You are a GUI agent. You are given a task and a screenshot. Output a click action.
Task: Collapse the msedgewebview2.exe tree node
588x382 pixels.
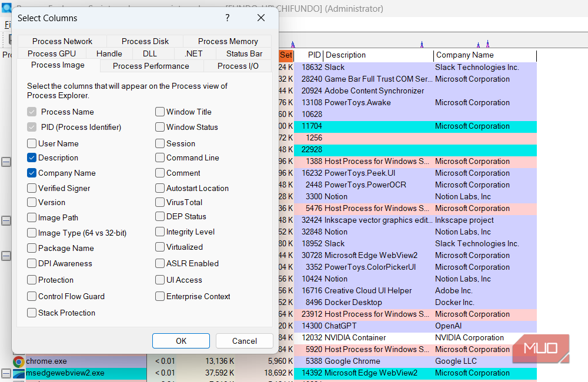pos(6,373)
